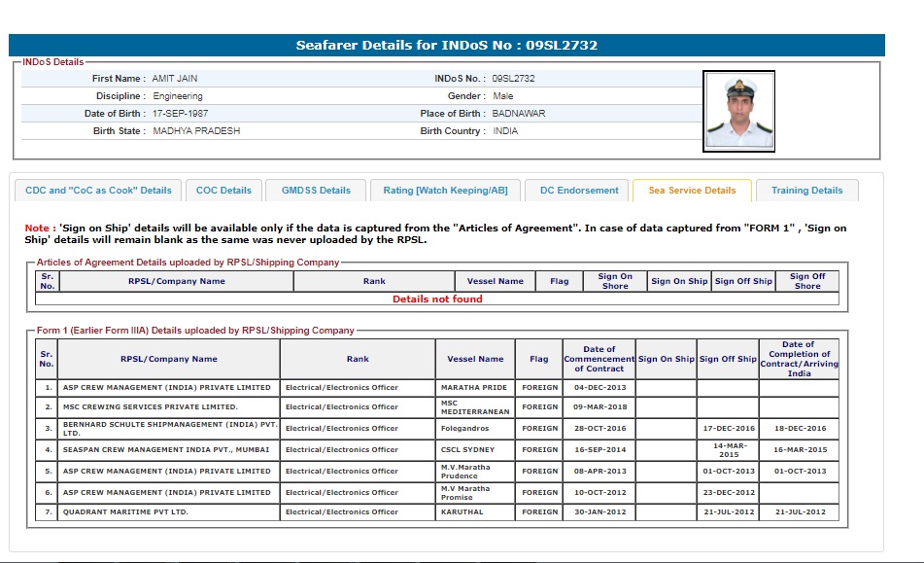This screenshot has width=924, height=563.
Task: Select the Sea Service Details tab
Action: (x=692, y=191)
